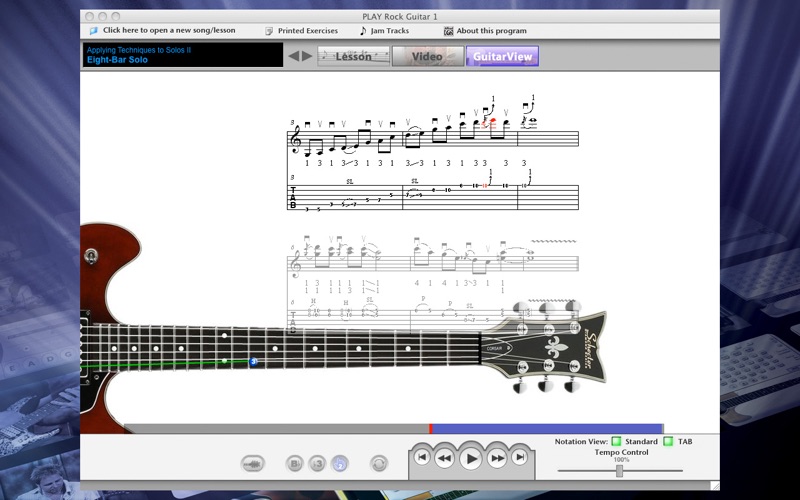
Task: Click the red highlighted note in standard notation
Action: point(493,121)
